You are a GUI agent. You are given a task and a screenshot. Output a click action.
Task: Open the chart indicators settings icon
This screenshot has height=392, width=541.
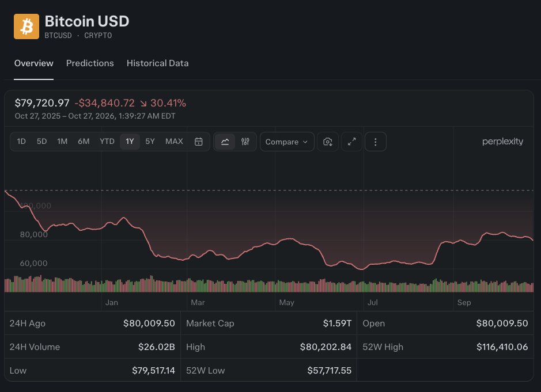[245, 142]
